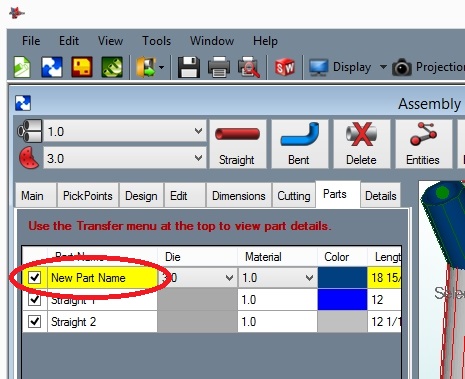Click the Projection camera icon
Viewport: 465px width, 379px height.
pos(402,67)
